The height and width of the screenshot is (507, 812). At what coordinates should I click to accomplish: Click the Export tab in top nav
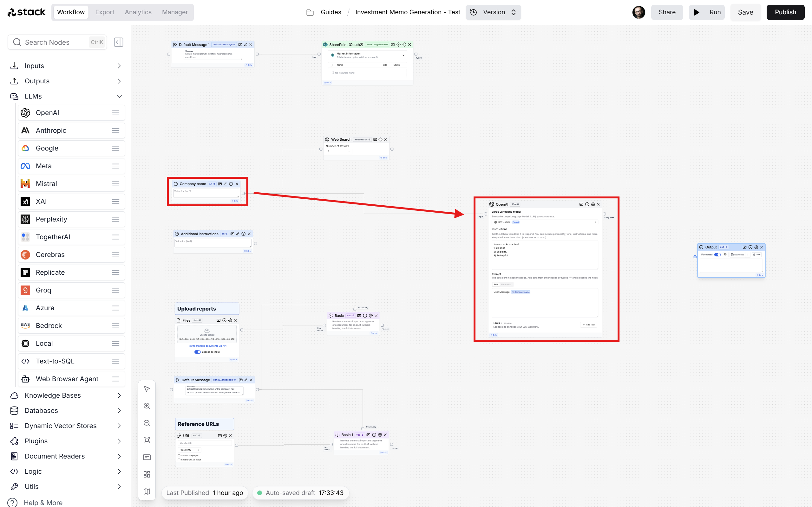pos(104,12)
